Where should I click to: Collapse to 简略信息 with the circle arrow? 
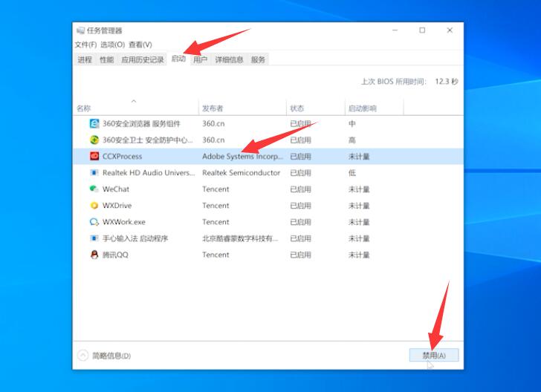(82, 355)
